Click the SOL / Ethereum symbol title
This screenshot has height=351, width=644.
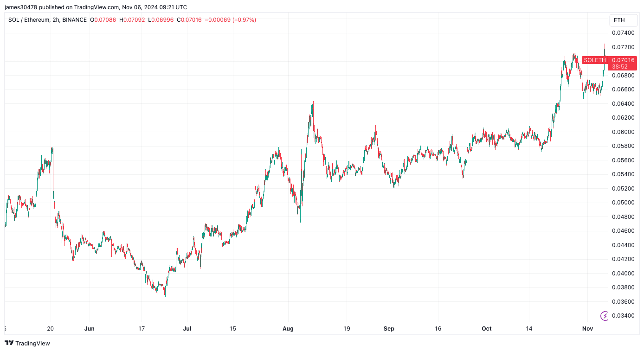coord(28,20)
